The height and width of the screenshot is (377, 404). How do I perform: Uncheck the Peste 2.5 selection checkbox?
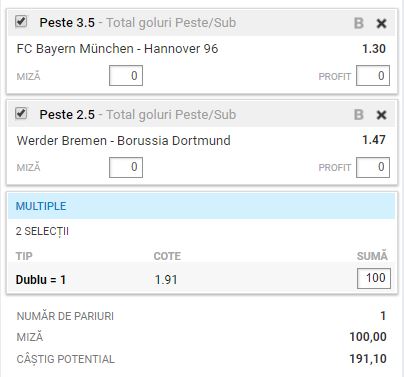(x=21, y=114)
